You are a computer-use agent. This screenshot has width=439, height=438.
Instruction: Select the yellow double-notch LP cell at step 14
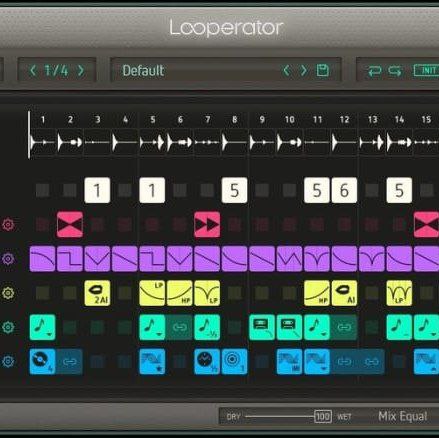tap(399, 293)
